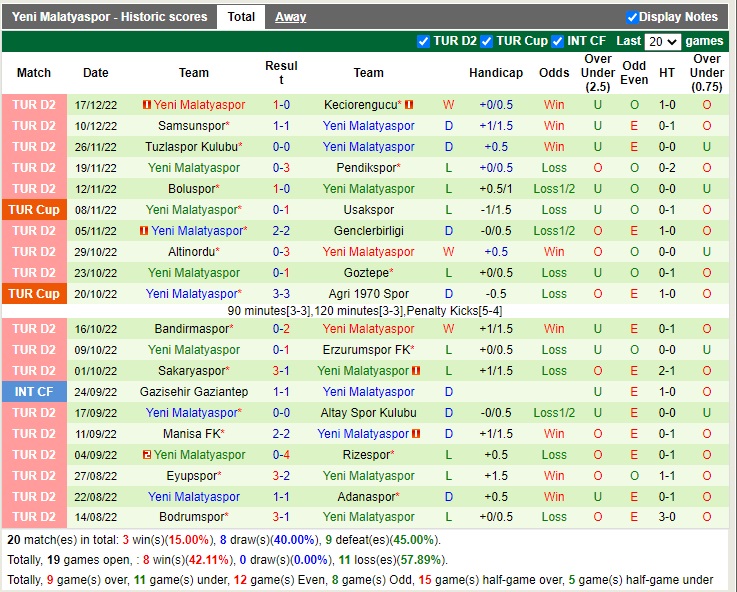
Task: Uncheck the TUR D2 filter checkbox
Action: click(423, 41)
